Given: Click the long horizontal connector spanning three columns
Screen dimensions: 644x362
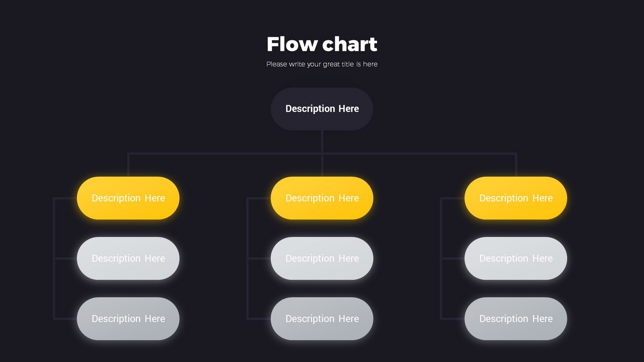Looking at the screenshot, I should (226, 153).
